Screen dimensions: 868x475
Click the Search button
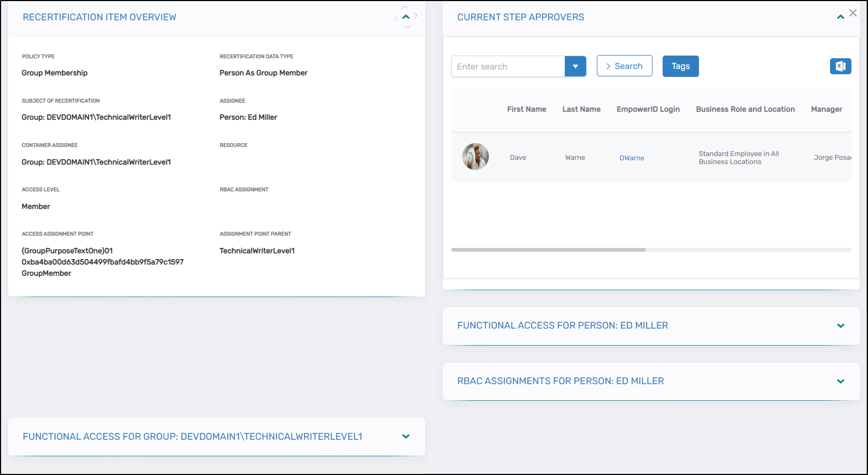pos(624,66)
